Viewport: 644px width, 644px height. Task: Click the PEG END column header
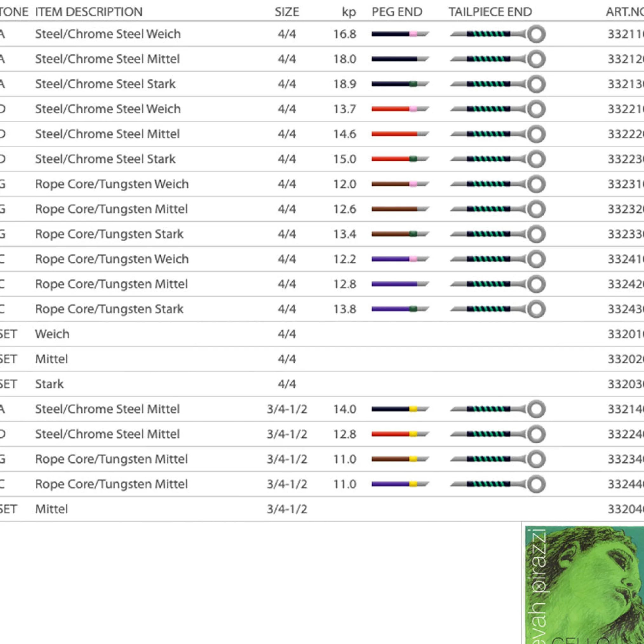click(397, 12)
